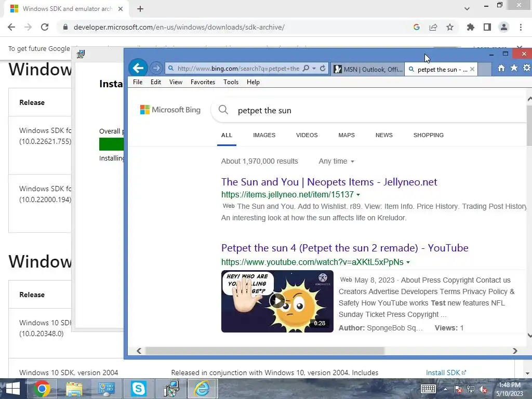Open the IE Tools gear
This screenshot has width=532, height=399.
coord(527,68)
